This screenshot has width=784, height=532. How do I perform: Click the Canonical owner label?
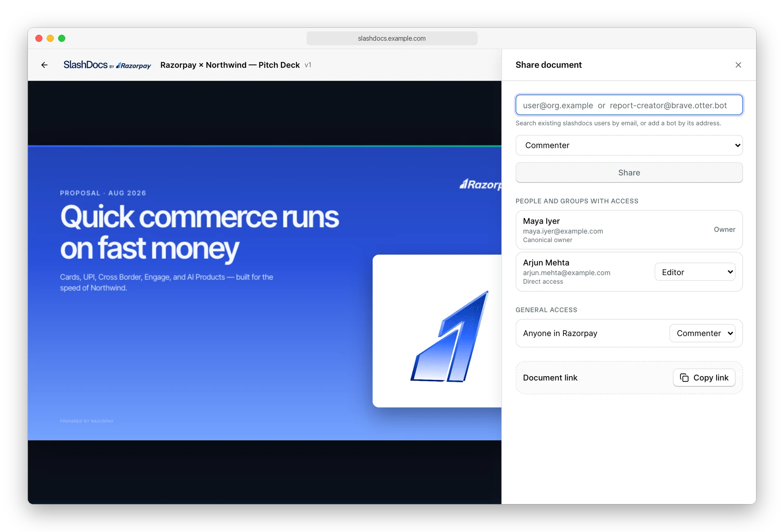547,240
